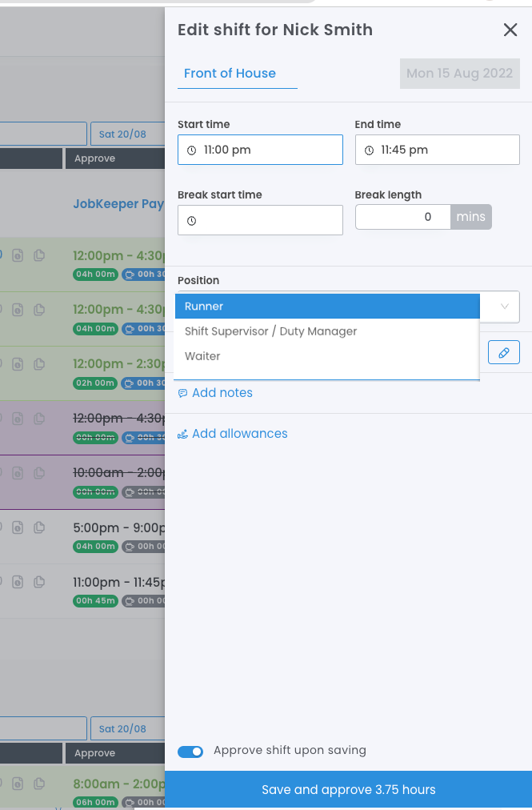This screenshot has width=532, height=810.
Task: Click the clock icon in Start time field
Action: [x=191, y=150]
